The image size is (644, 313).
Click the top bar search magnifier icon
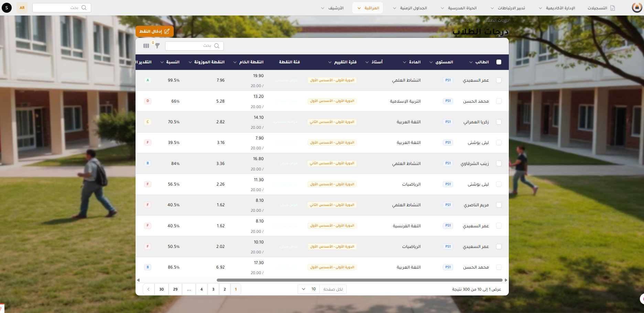pos(84,8)
